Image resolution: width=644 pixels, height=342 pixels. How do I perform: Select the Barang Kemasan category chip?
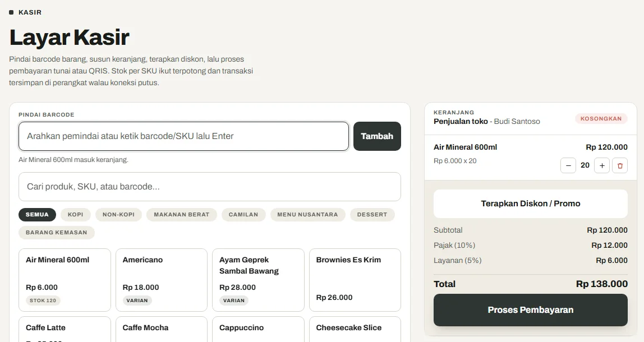pyautogui.click(x=56, y=233)
